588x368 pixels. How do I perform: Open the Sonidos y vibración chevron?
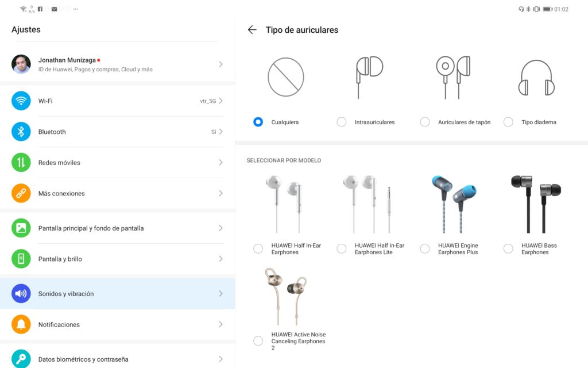click(x=220, y=293)
